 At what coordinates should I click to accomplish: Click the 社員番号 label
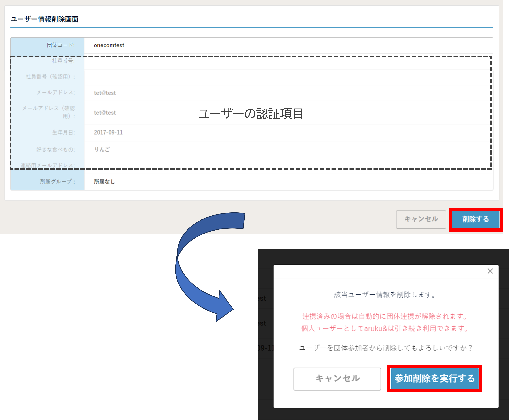tap(63, 61)
